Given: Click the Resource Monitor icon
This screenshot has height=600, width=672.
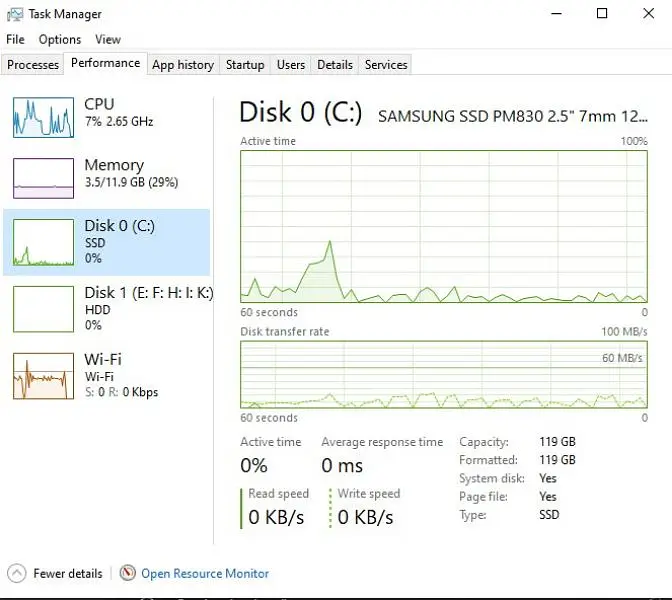Looking at the screenshot, I should pyautogui.click(x=127, y=573).
